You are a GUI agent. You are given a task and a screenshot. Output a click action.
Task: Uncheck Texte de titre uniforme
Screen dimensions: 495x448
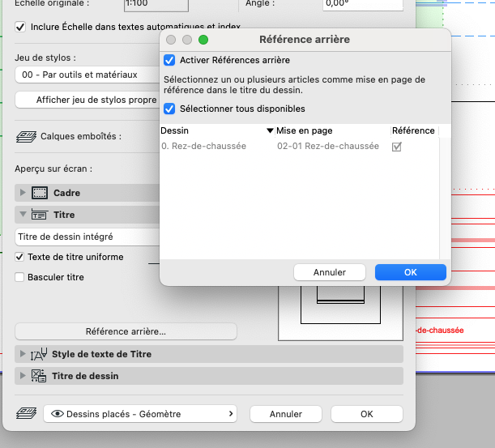coord(19,257)
